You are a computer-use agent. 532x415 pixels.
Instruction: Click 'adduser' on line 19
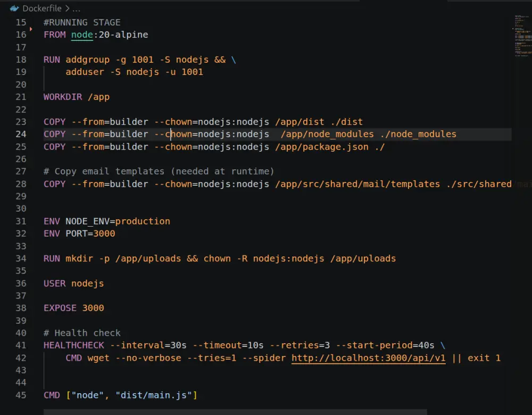85,72
